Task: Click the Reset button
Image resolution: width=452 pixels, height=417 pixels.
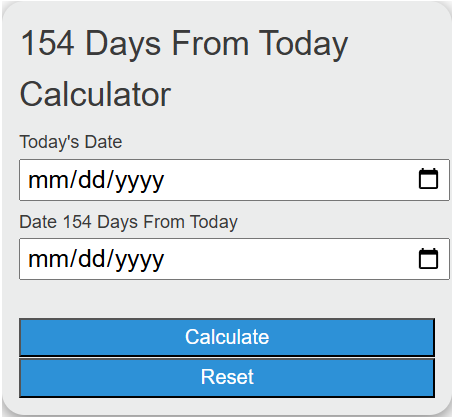Action: click(227, 378)
